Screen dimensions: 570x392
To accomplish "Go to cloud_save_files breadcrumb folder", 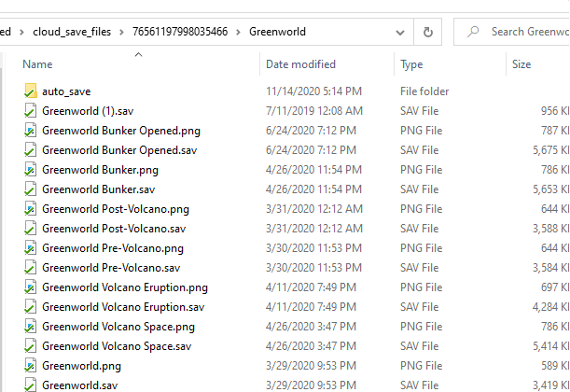I will coord(72,32).
